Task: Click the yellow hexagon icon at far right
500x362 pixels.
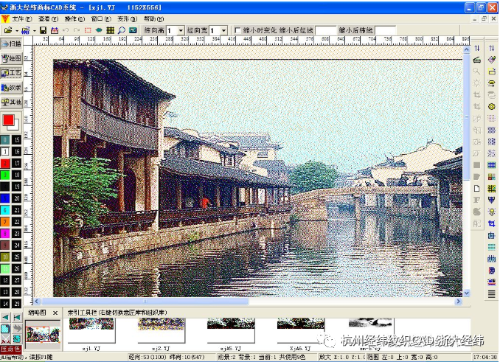Action: pos(491,107)
